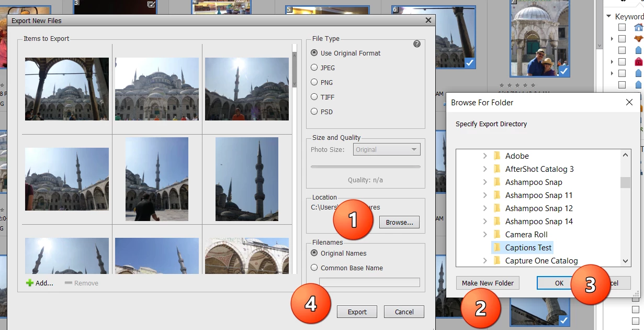Click the gray minus Remove icon

[x=69, y=283]
